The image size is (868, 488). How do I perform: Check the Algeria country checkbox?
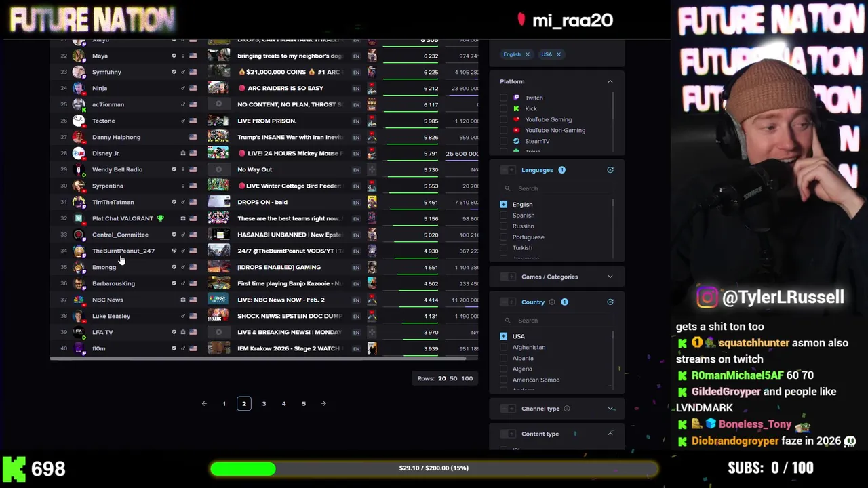[503, 369]
